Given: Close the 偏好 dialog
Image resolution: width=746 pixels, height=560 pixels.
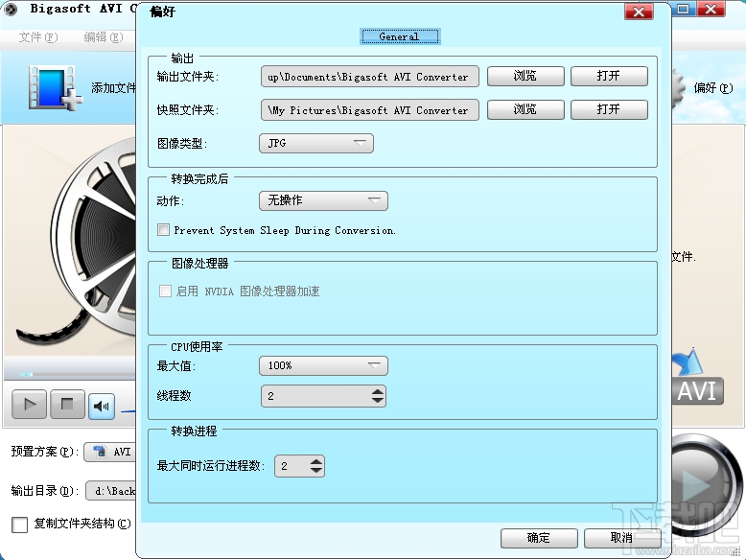Looking at the screenshot, I should point(639,12).
